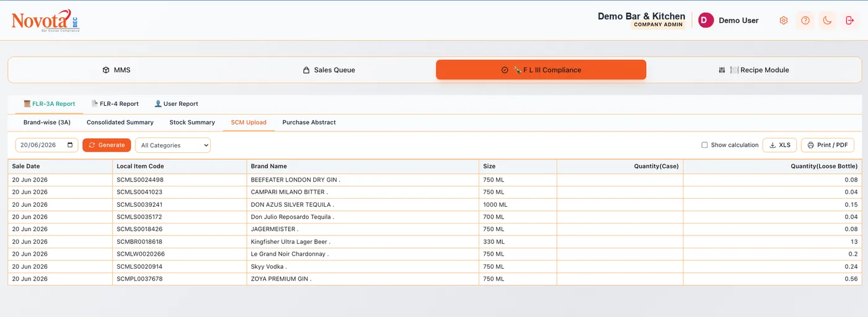Viewport: 868px width, 317px height.
Task: Expand the All Categories dropdown
Action: pyautogui.click(x=173, y=145)
